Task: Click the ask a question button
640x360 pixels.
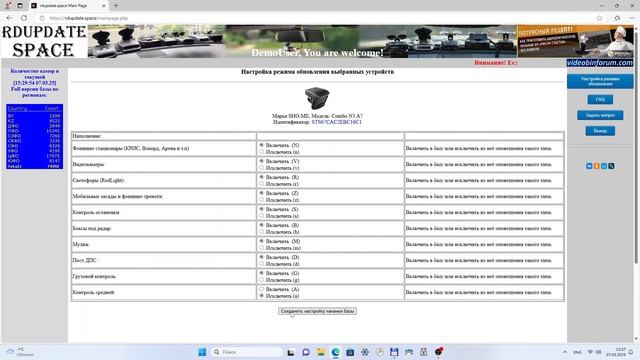Action: coord(600,115)
